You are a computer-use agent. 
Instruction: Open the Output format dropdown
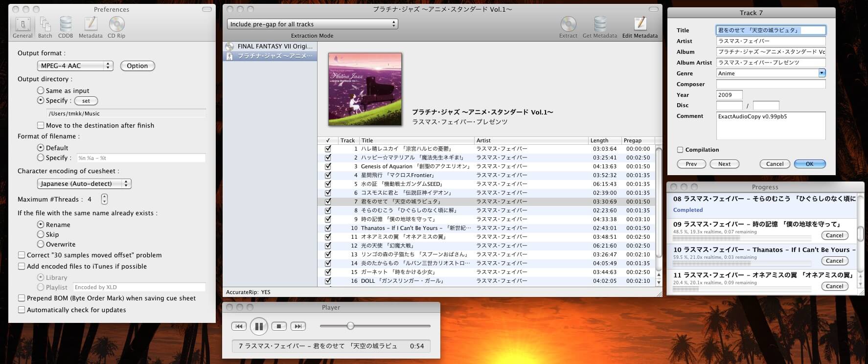pyautogui.click(x=75, y=66)
